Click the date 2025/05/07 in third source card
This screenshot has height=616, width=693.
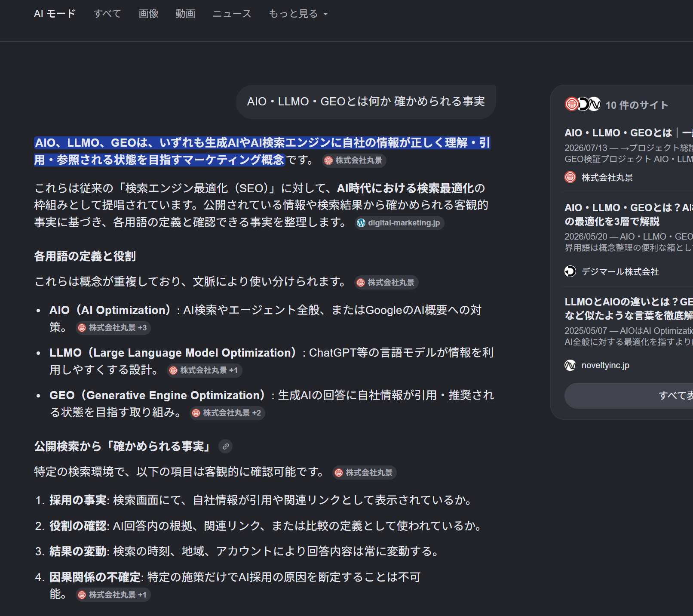point(586,331)
